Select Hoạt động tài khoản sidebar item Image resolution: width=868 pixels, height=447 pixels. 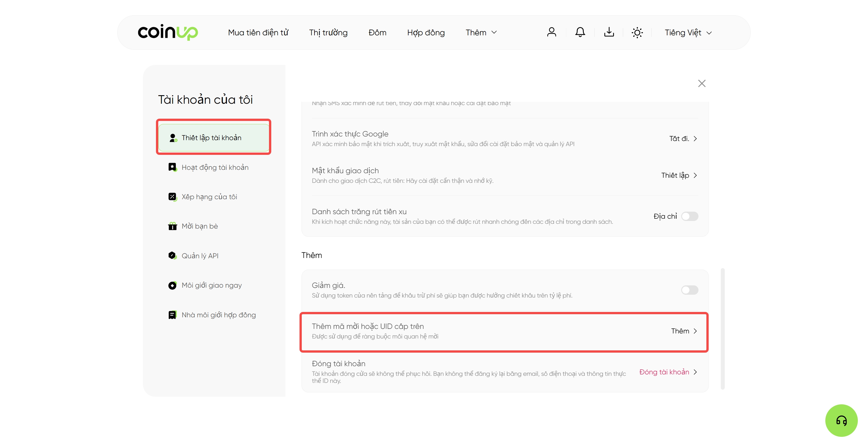tap(214, 168)
